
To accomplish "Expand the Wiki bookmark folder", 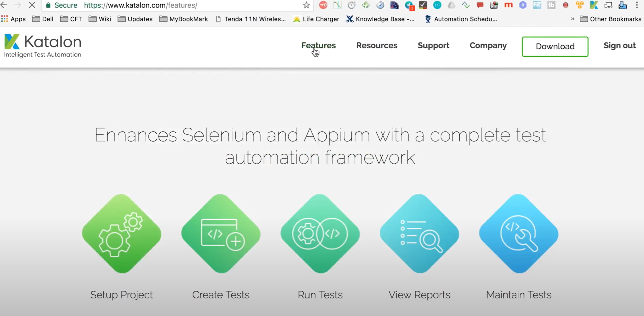I will 100,19.
